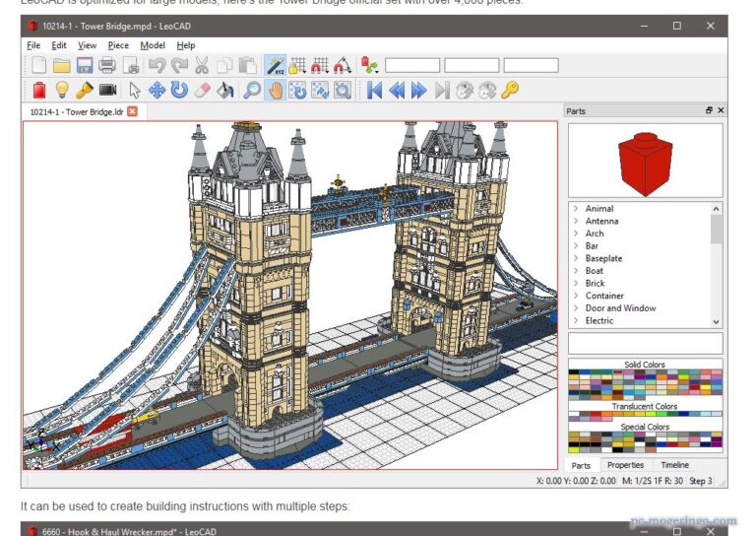Image resolution: width=756 pixels, height=536 pixels.
Task: Expand the Animal parts category
Action: click(576, 209)
